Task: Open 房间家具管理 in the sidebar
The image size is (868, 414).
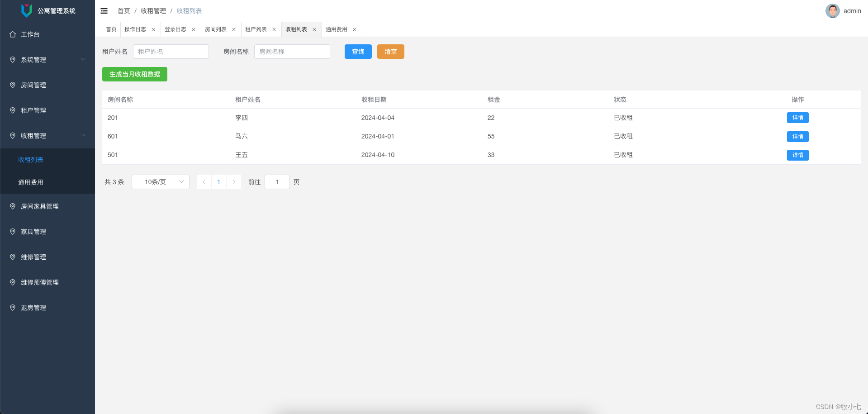Action: pos(47,206)
